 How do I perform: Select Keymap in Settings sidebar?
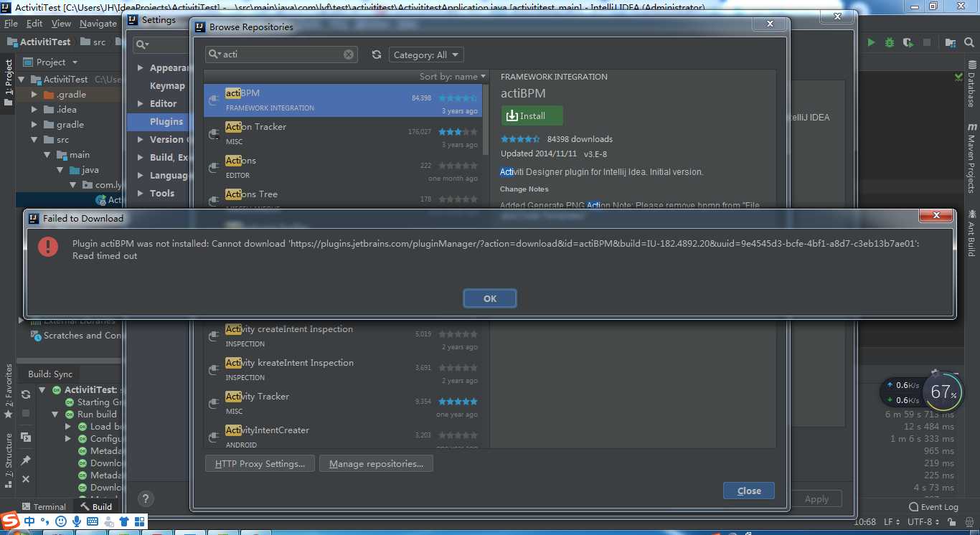coord(167,86)
